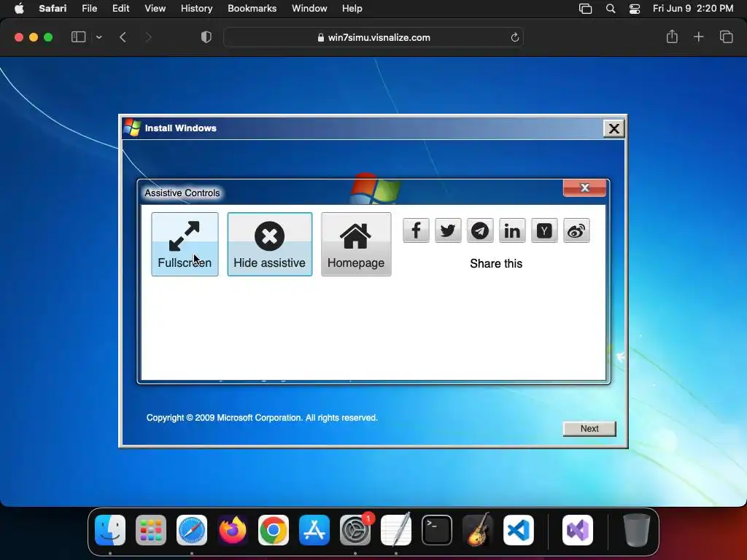The height and width of the screenshot is (560, 747).
Task: Open the Safari Share button
Action: tap(672, 36)
